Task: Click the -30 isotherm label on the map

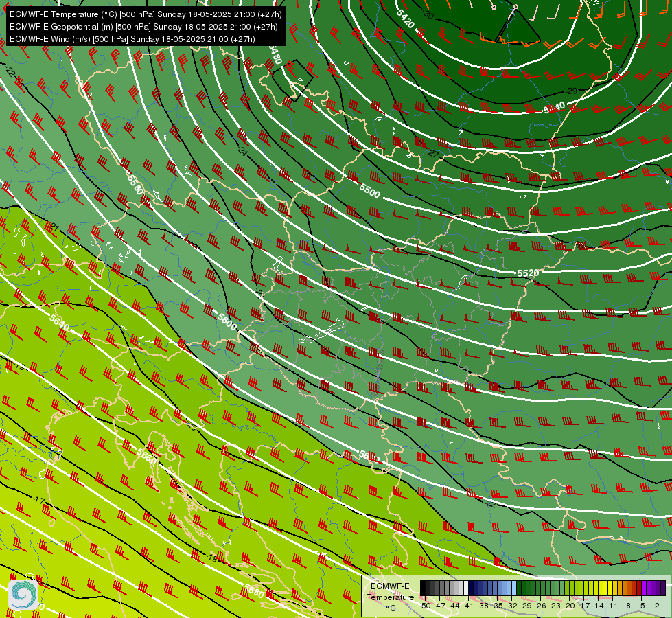Action: click(x=427, y=15)
